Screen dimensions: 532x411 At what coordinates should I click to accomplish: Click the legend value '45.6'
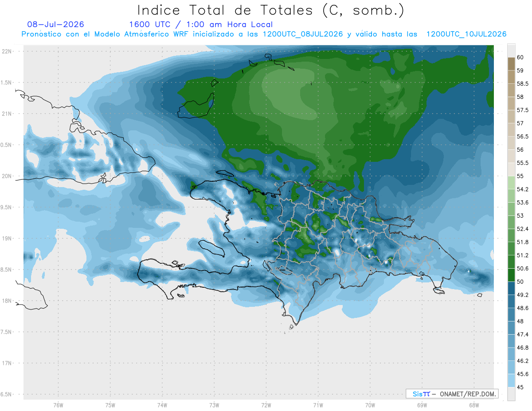pos(523,374)
